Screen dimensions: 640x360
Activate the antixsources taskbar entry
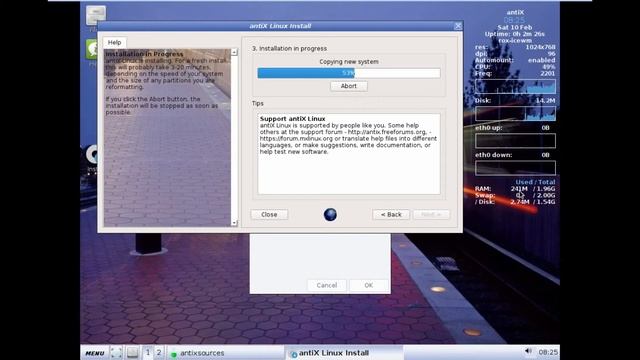coord(225,353)
